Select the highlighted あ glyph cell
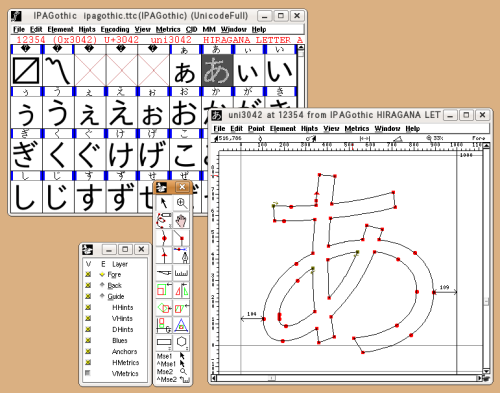Viewport: 500px width, 393px height. 217,70
